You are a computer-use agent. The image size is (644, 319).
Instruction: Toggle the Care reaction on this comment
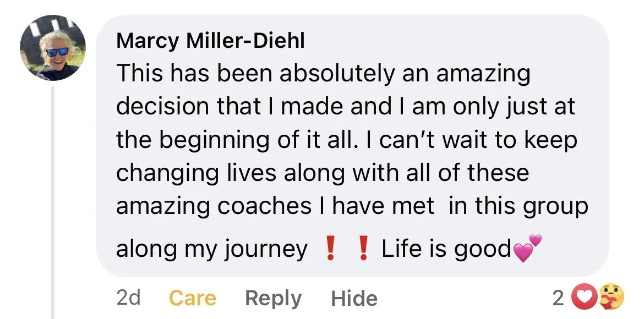coord(192,298)
